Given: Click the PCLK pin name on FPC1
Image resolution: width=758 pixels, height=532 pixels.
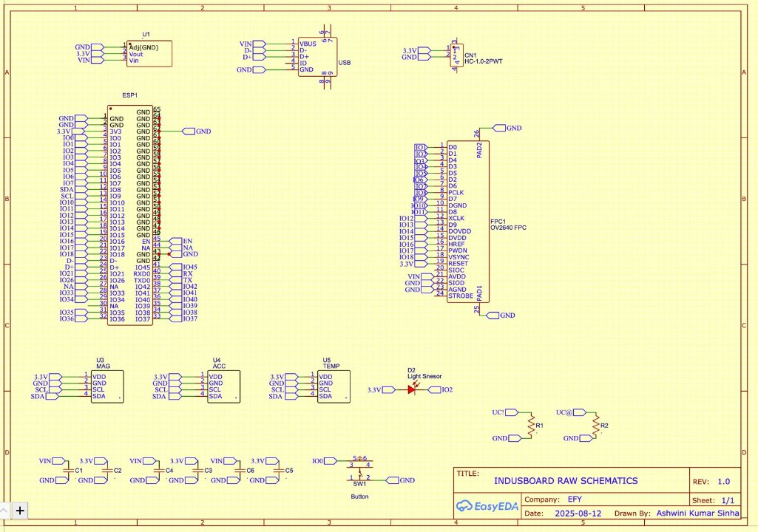Looking at the screenshot, I should pyautogui.click(x=456, y=192).
